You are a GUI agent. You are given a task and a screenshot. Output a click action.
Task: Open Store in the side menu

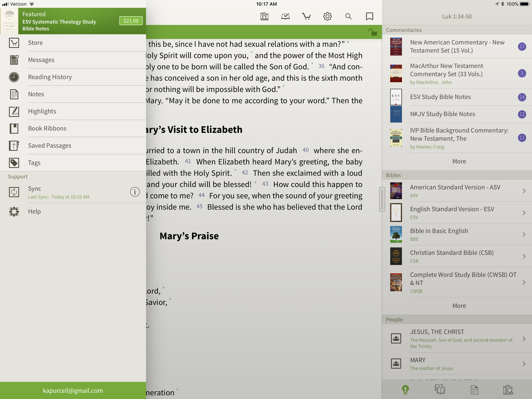[73, 43]
